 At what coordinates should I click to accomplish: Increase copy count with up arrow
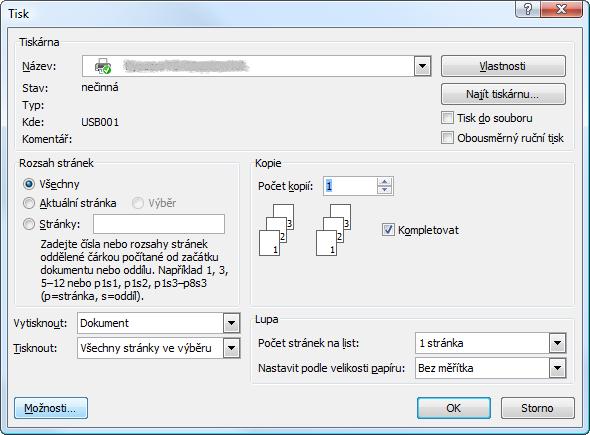384,182
